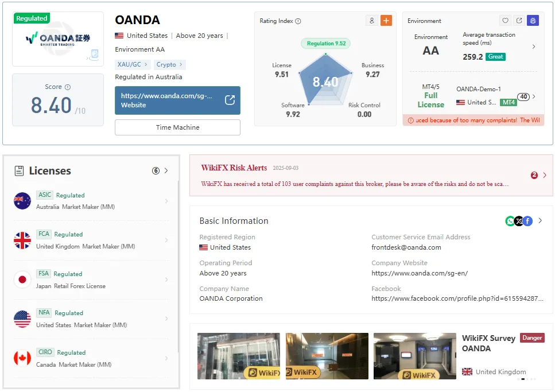Open the Crypto tag
Screen dimensions: 555x392
(169, 64)
